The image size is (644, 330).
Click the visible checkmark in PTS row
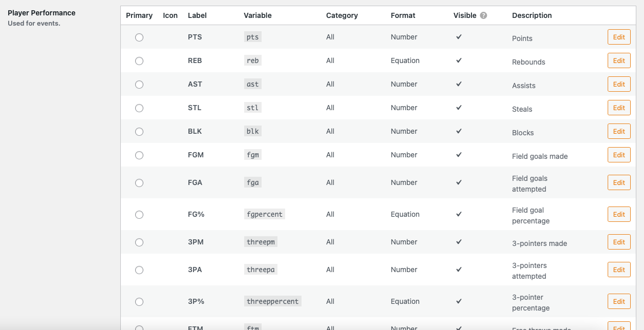click(459, 37)
